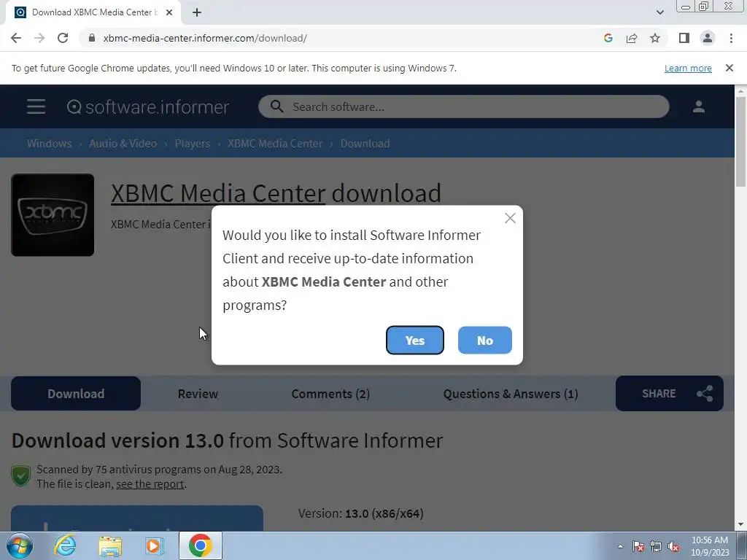Open the muted volume tray icon
This screenshot has width=747, height=560.
[x=673, y=546]
